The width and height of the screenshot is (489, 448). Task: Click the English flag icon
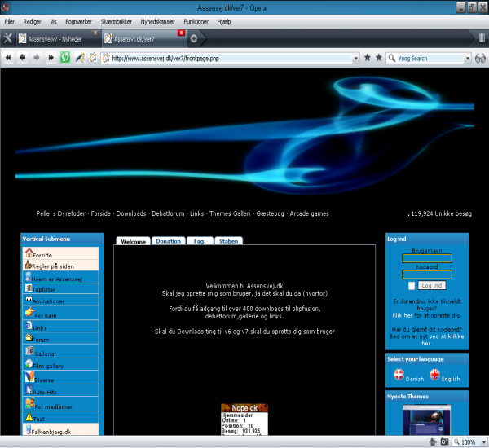pos(434,375)
